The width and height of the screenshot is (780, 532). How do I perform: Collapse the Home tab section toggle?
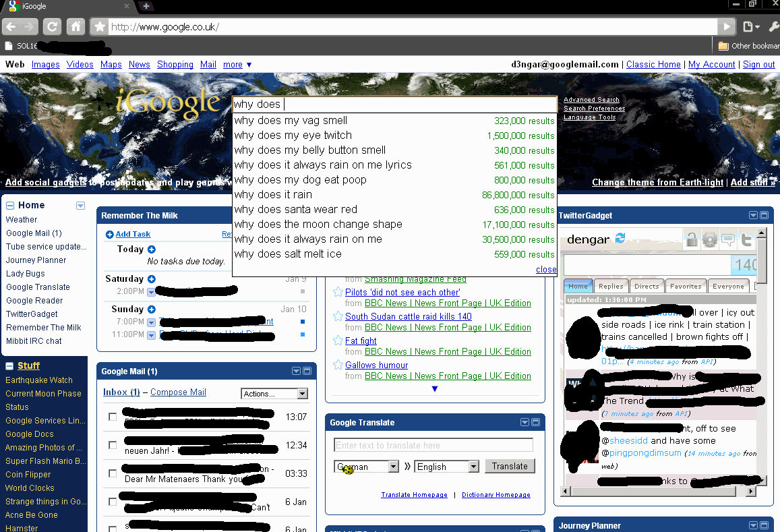[x=10, y=206]
